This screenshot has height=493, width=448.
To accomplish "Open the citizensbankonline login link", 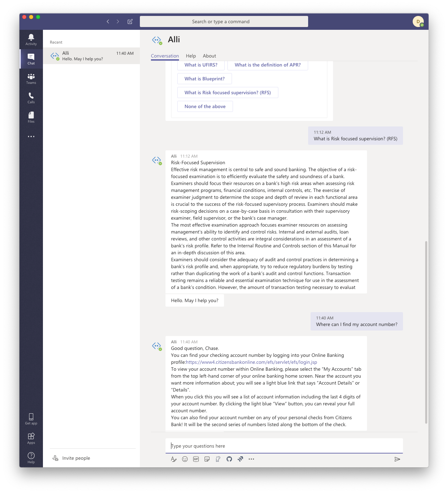I will [251, 362].
